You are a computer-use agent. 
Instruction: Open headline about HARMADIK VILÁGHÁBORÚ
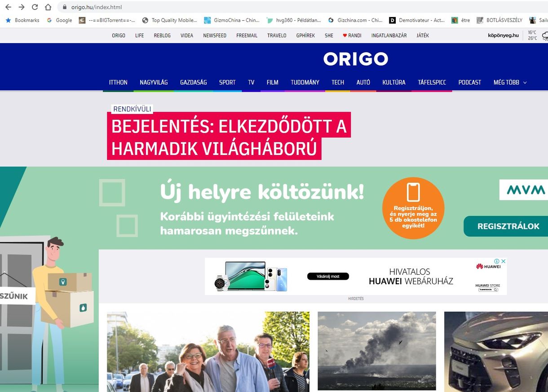click(x=229, y=137)
